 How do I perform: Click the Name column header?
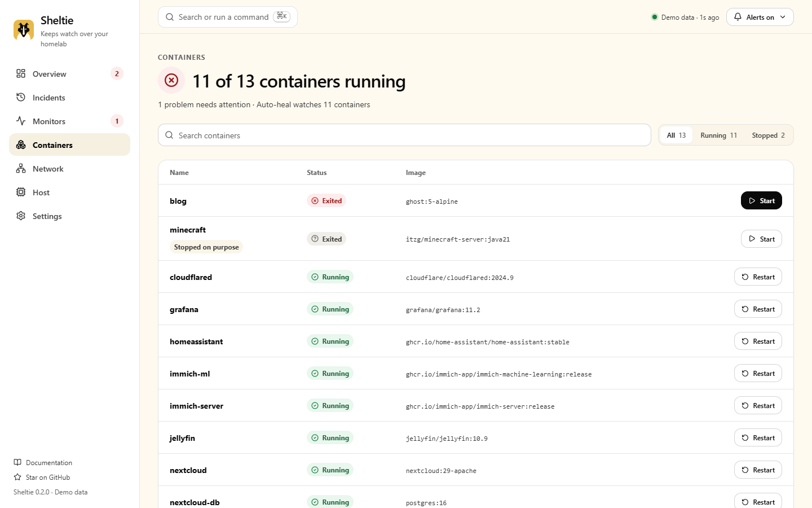pos(179,173)
